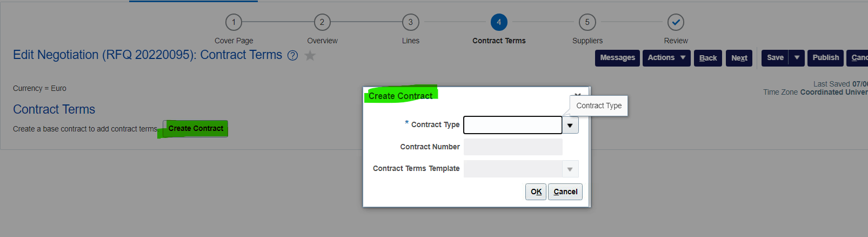Select step 4 Contract Terms circle

click(499, 22)
